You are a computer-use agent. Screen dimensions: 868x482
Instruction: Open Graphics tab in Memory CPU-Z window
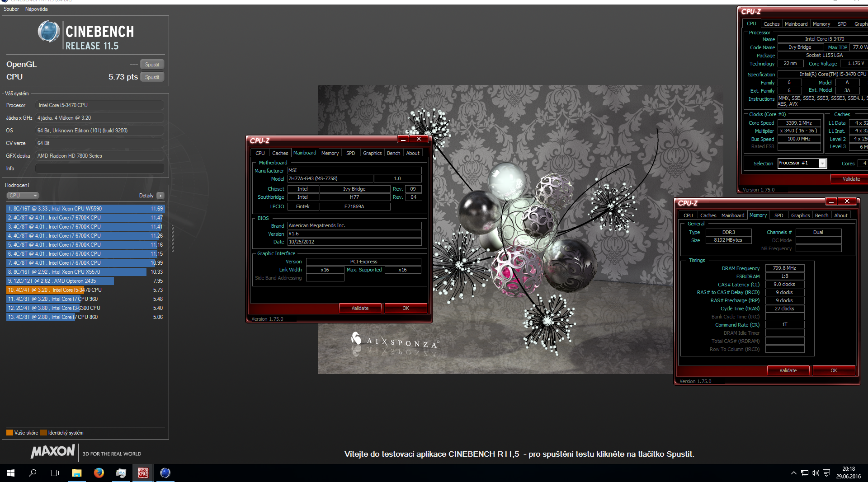pos(800,215)
